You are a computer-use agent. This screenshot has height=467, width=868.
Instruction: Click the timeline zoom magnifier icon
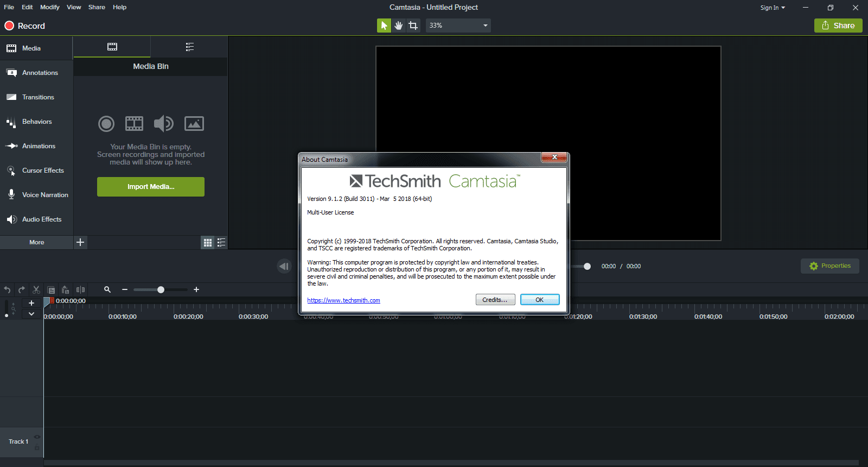point(107,290)
